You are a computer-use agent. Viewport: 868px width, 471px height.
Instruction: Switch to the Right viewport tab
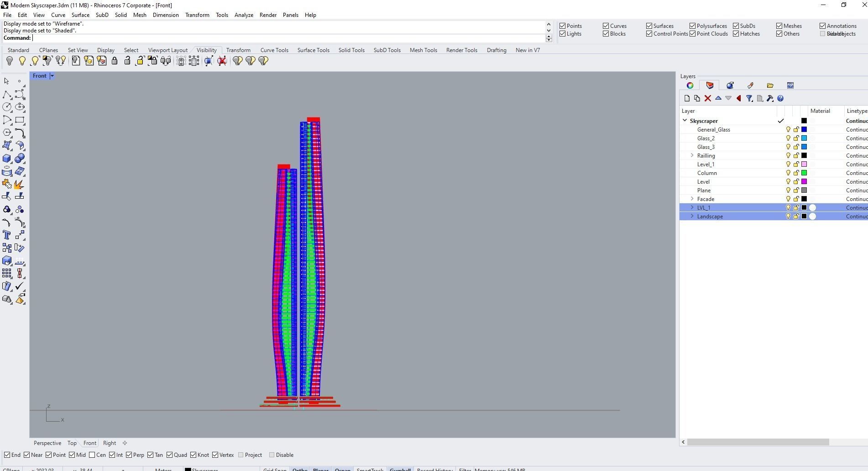(110, 443)
